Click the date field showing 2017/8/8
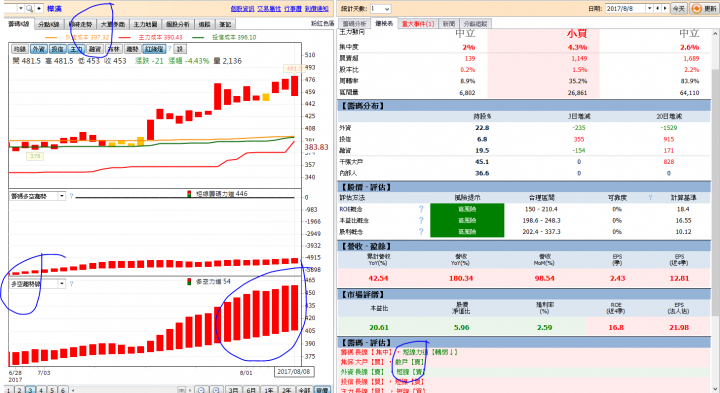Viewport: 720px width, 393px height. pyautogui.click(x=625, y=9)
